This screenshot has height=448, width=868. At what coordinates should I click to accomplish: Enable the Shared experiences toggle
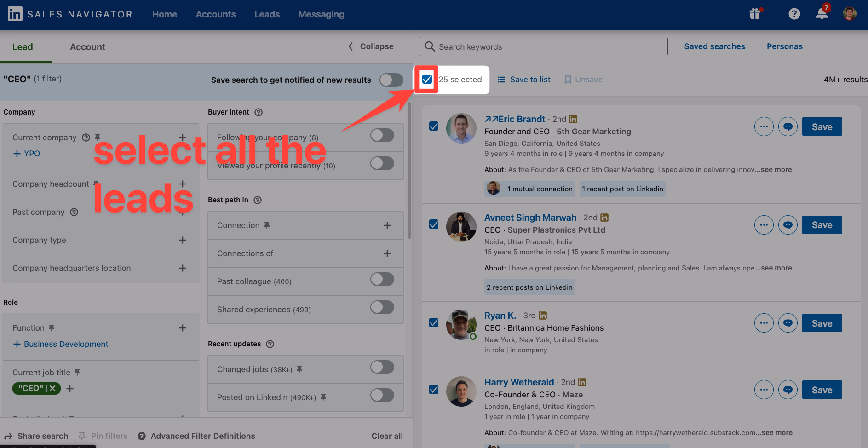click(382, 307)
